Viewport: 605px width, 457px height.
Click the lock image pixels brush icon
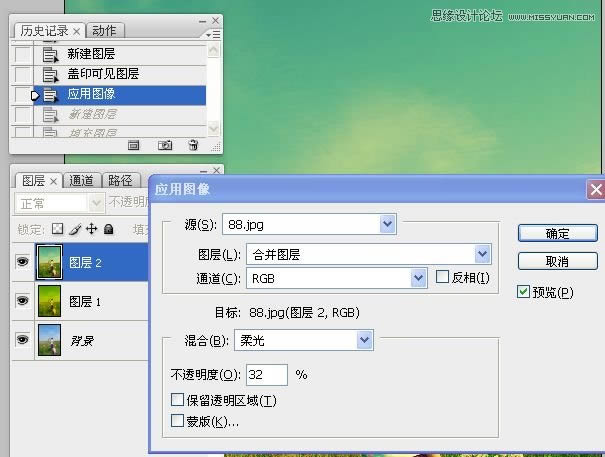74,229
